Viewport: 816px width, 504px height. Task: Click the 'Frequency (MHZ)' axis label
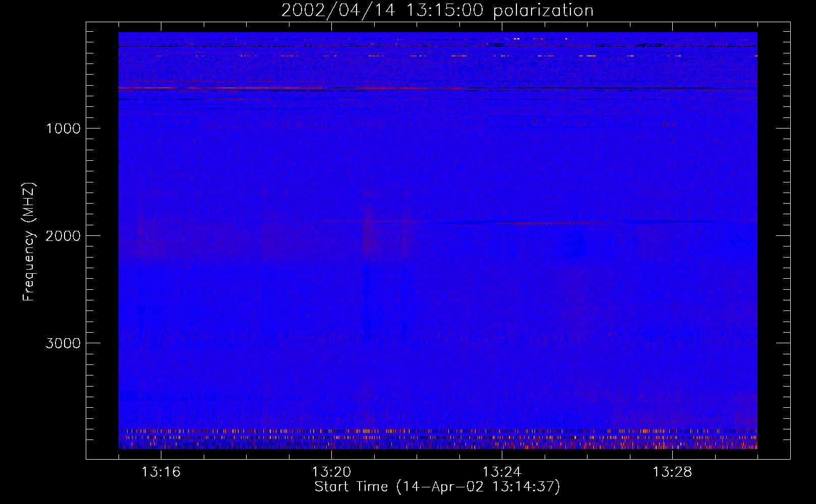tap(29, 242)
